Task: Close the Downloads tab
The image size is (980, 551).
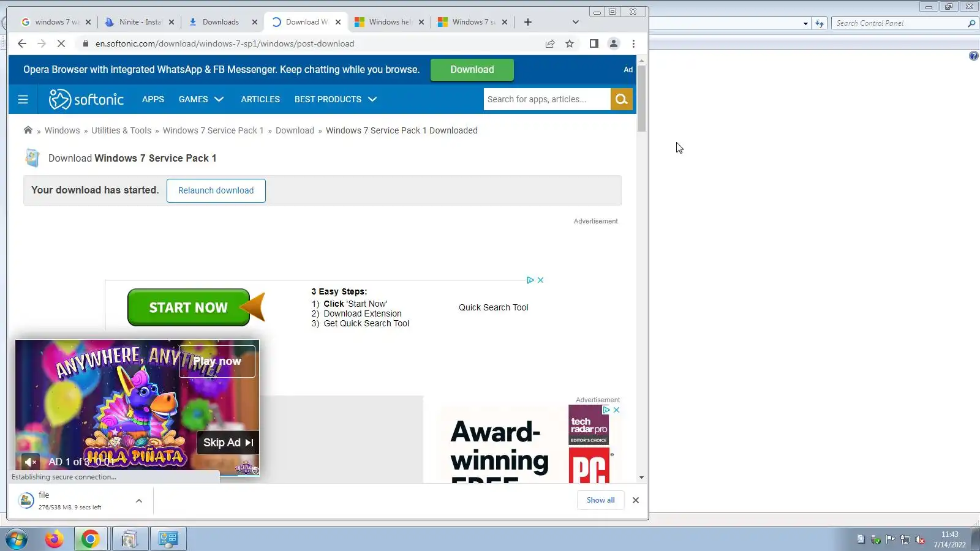Action: click(255, 22)
